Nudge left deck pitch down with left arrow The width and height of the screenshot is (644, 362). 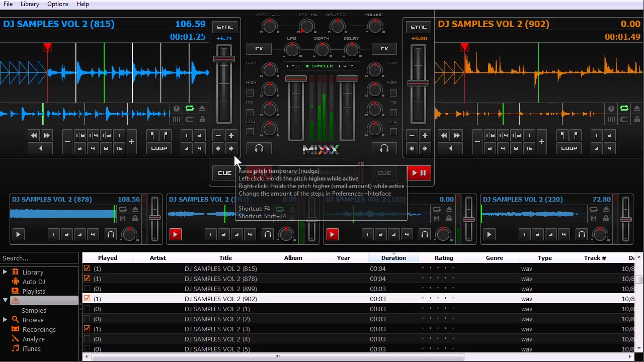[218, 148]
